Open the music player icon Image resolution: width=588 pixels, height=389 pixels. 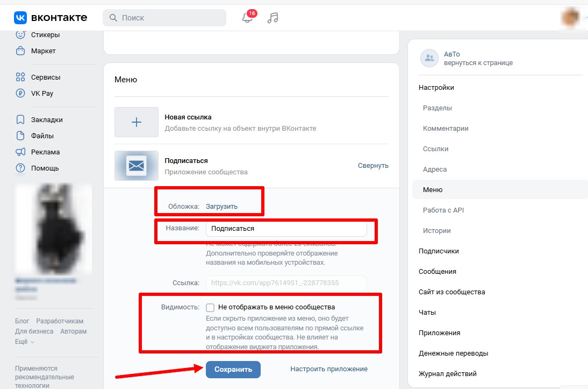(273, 18)
